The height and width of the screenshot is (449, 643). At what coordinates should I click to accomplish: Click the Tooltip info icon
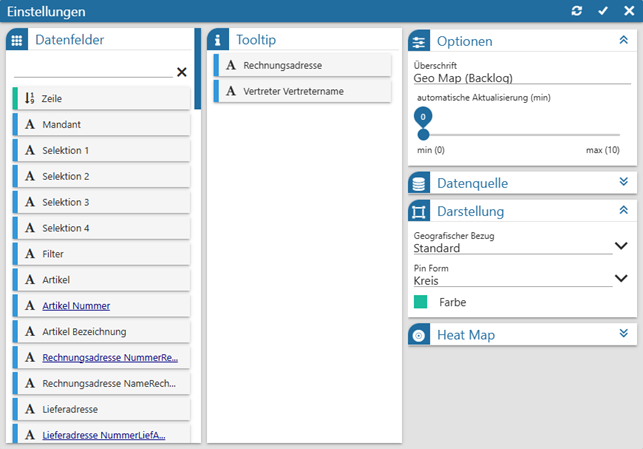[219, 40]
